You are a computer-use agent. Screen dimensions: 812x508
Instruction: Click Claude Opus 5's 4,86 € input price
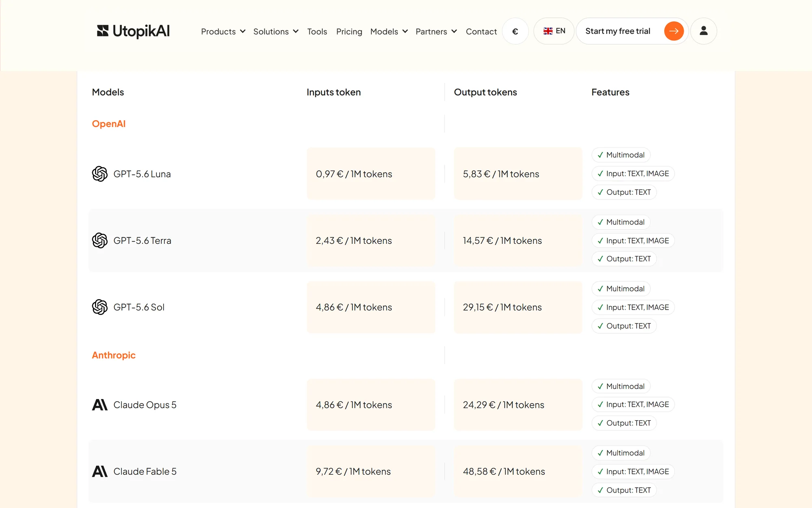pyautogui.click(x=371, y=405)
